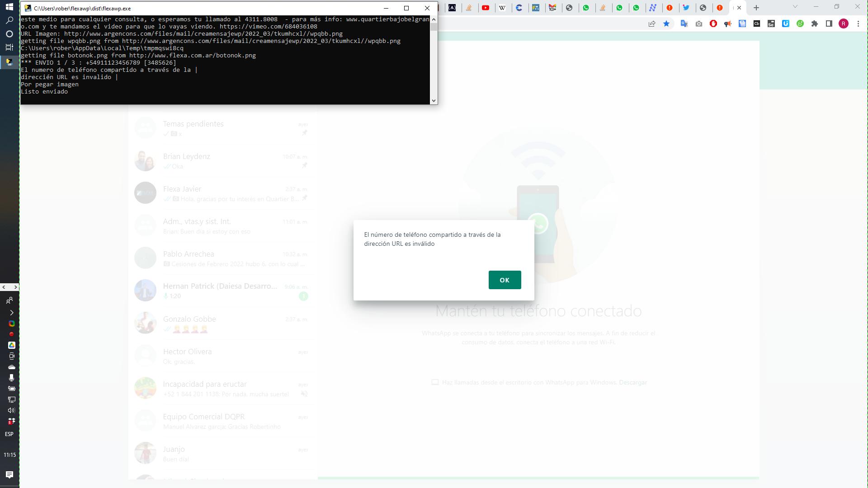Click Brian Leydenz profile picture
The width and height of the screenshot is (868, 488).
pos(145,160)
